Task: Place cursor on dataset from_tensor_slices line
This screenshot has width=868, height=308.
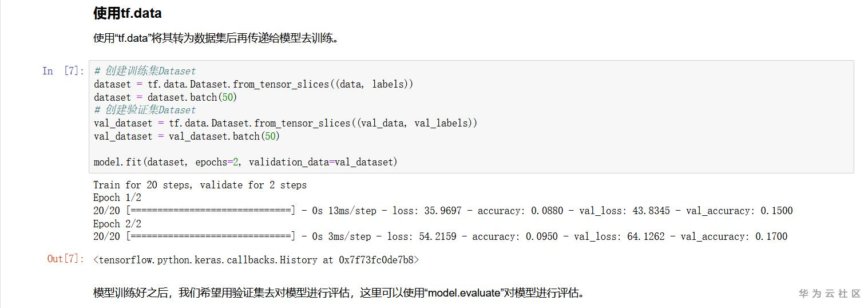Action: tap(253, 84)
